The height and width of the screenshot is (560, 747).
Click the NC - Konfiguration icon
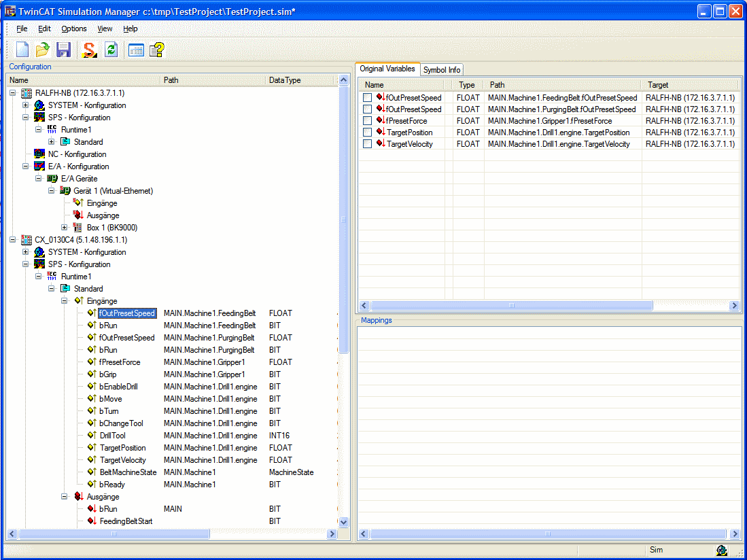pos(39,154)
